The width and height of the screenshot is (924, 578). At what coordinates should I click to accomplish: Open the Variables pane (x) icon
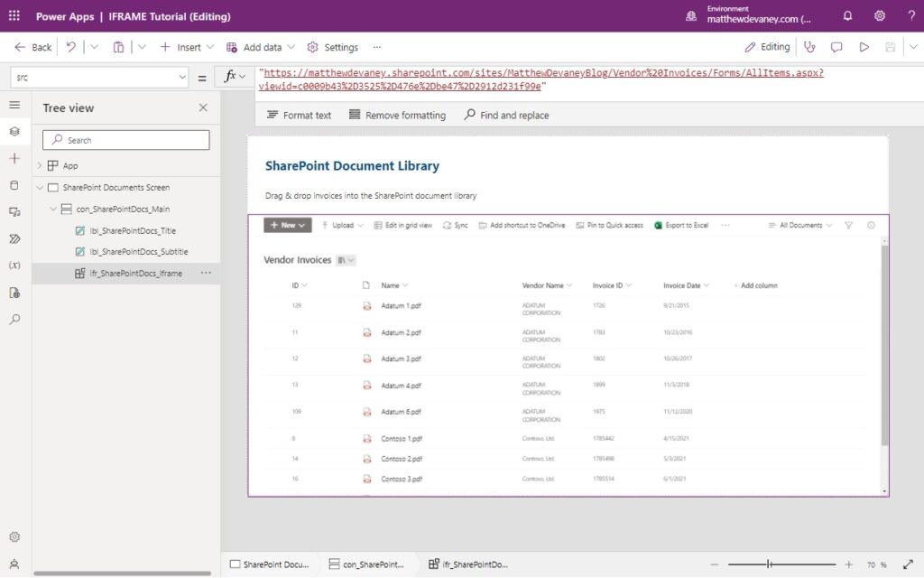pyautogui.click(x=13, y=265)
